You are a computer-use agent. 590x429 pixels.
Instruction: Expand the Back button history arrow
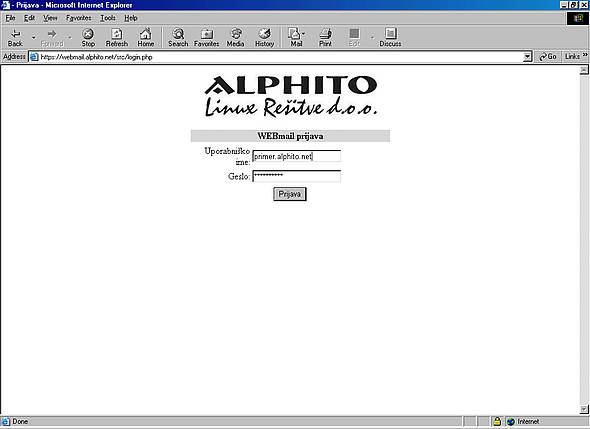(x=33, y=37)
